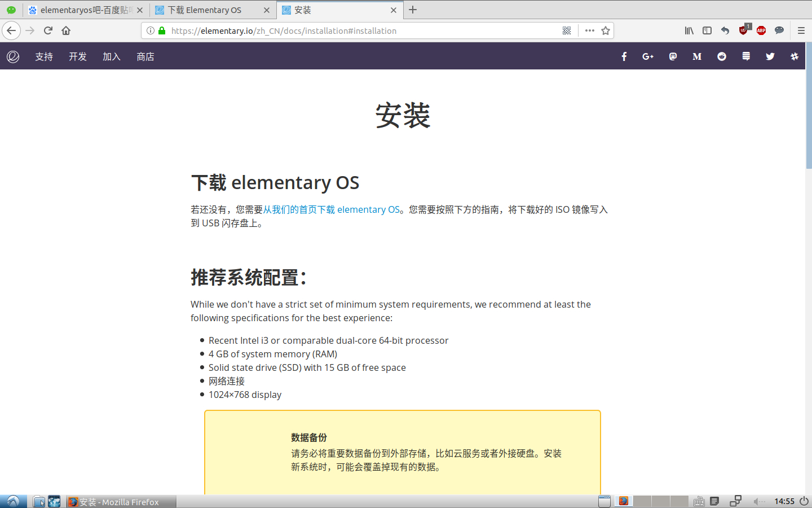Click the 安装 page heading
The height and width of the screenshot is (508, 812).
click(x=403, y=115)
